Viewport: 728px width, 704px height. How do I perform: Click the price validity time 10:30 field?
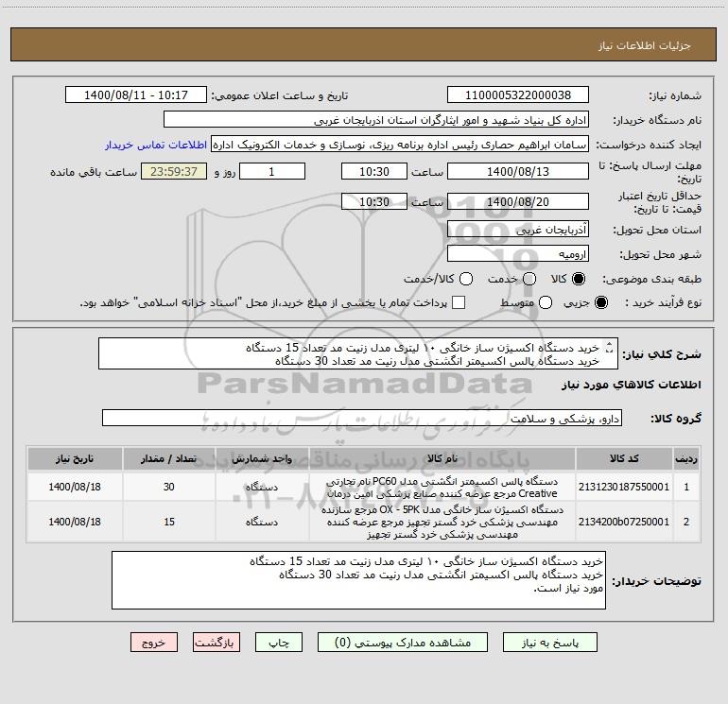[374, 201]
